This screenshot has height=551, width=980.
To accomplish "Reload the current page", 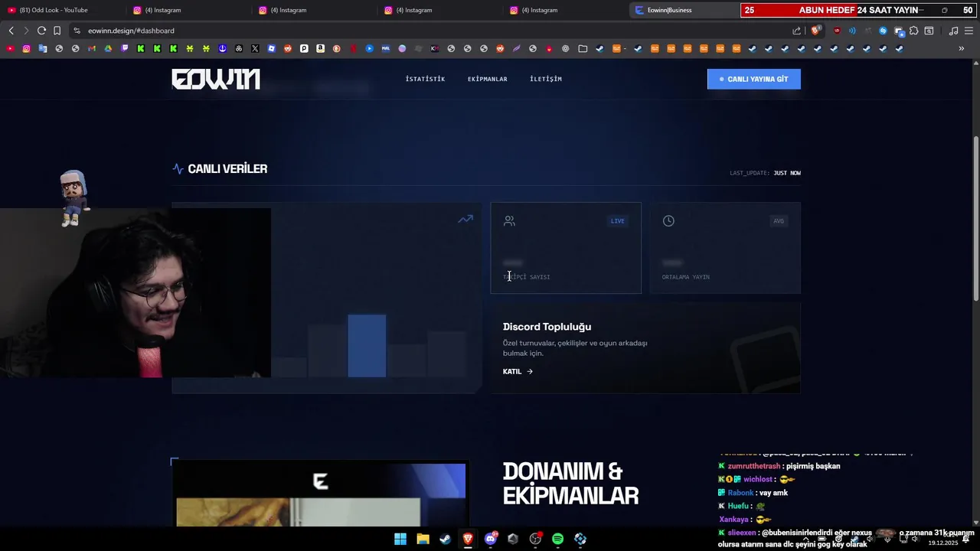I will pos(41,31).
